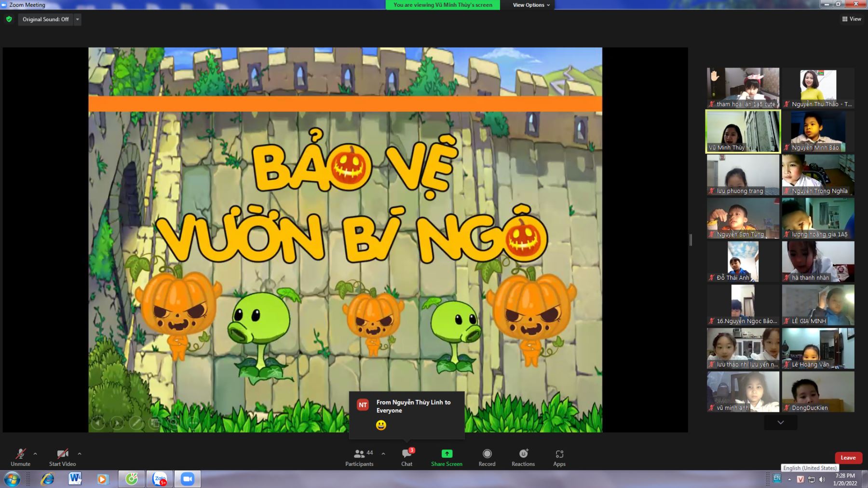This screenshot has width=868, height=488.
Task: Select Vũ Minh Thùy's video thumbnail
Action: pyautogui.click(x=743, y=131)
